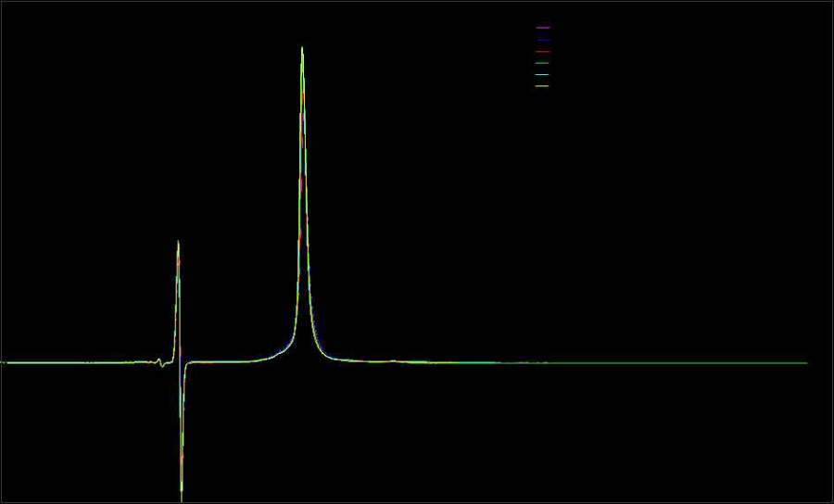Select the dark green legend line marker

point(542,63)
